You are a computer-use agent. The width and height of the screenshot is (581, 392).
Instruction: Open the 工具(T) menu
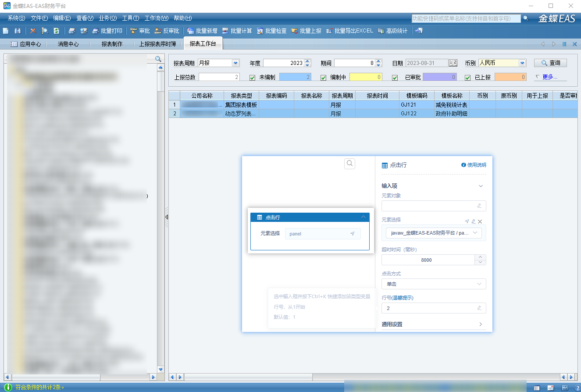click(130, 18)
